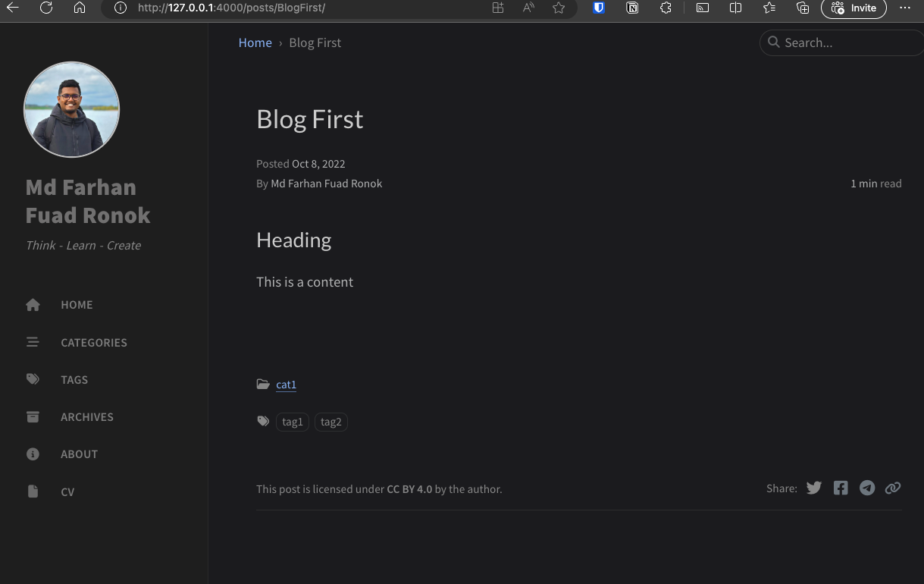Click the Bitwarden extension icon
The image size is (924, 584).
(x=599, y=8)
